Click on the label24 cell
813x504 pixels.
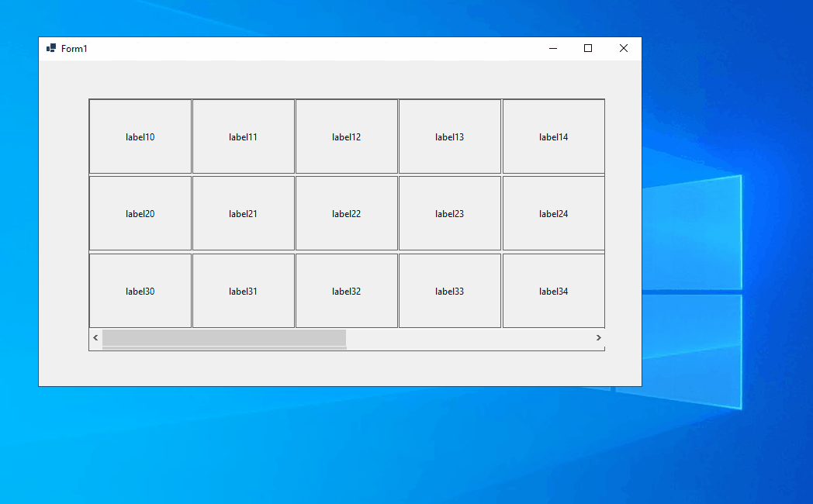(553, 213)
